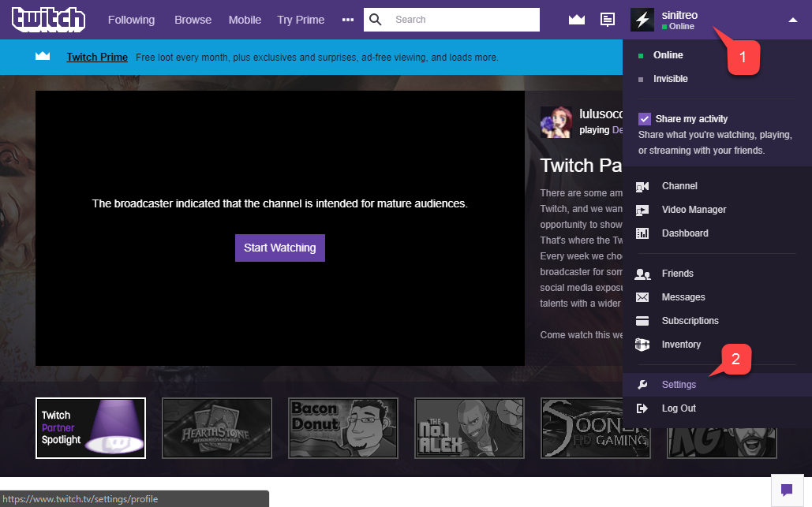
Task: Select Friends from the user menu
Action: (677, 274)
